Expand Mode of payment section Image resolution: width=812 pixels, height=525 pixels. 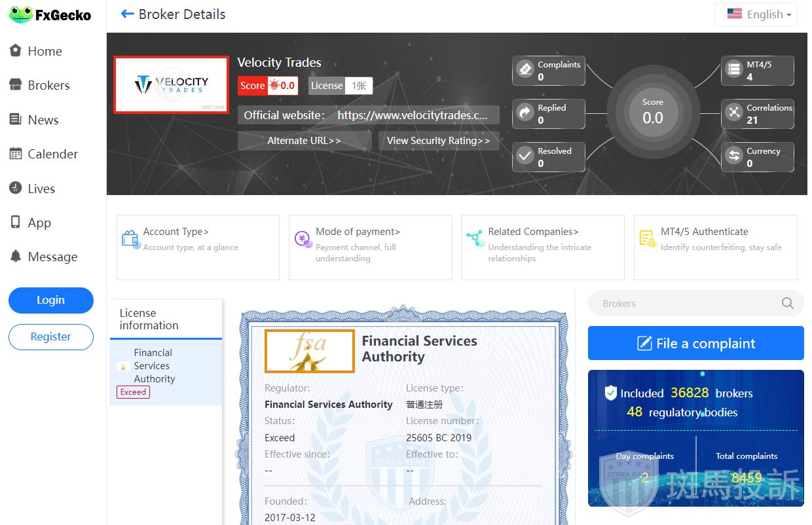pyautogui.click(x=370, y=247)
